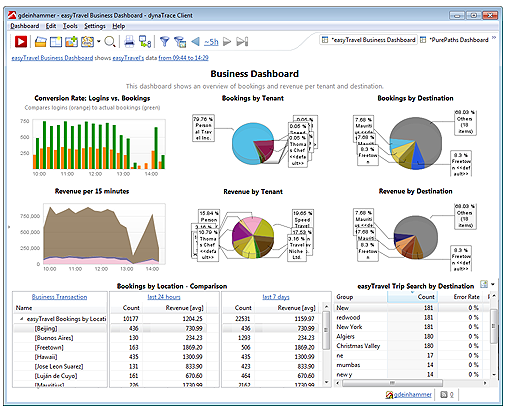509x410 pixels.
Task: Click the red start/play icon in the toolbar
Action: [21, 42]
